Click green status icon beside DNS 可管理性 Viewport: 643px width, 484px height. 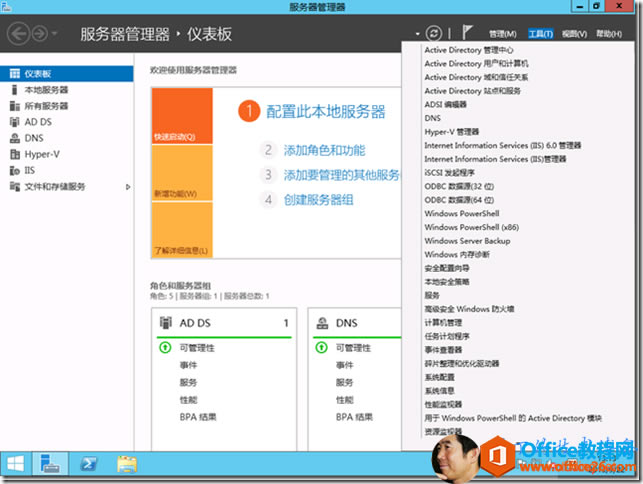(322, 348)
